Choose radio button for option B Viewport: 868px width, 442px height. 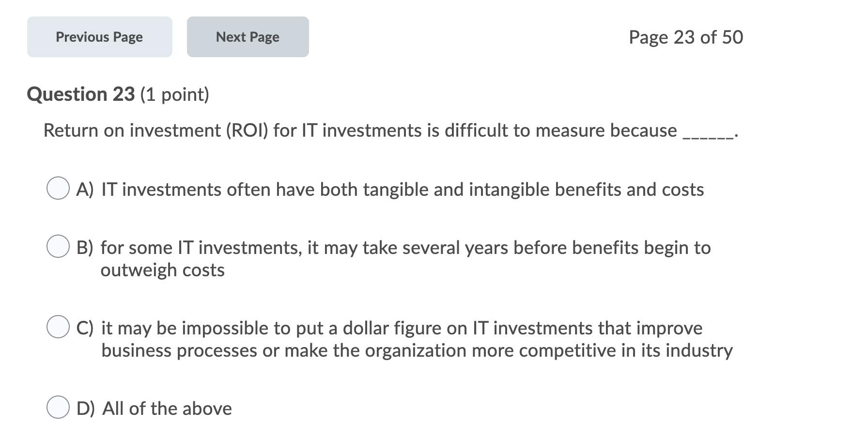tap(58, 247)
